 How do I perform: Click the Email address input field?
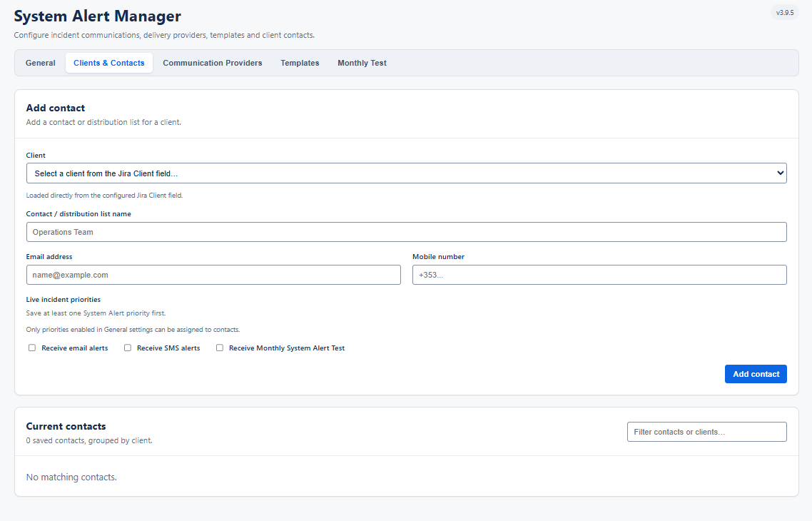click(213, 275)
